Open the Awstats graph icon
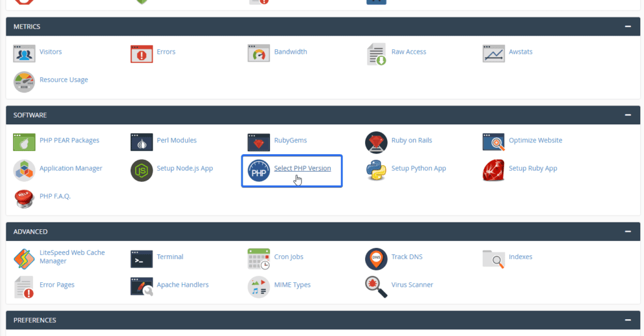This screenshot has height=336, width=644. (494, 54)
